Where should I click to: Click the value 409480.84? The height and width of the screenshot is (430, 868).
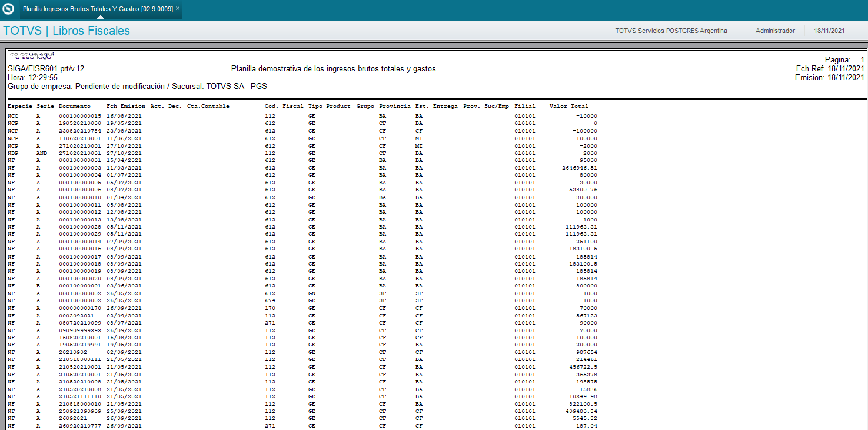point(581,411)
